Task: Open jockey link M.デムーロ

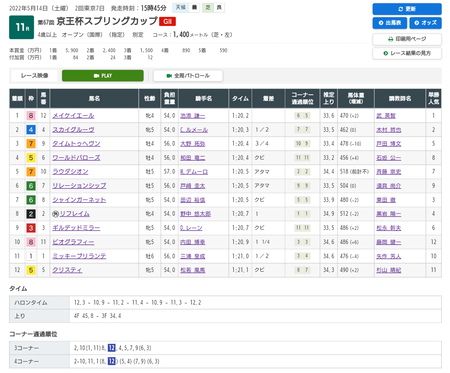Action: pyautogui.click(x=194, y=172)
